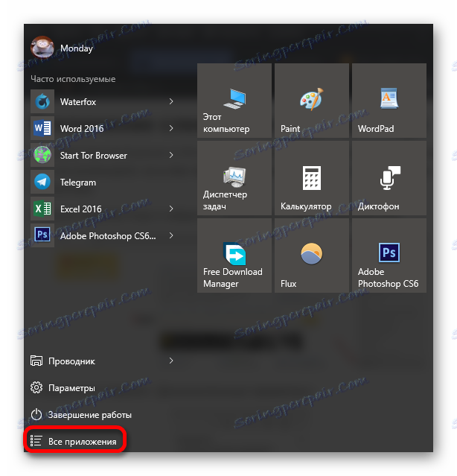Click Adobe Photoshop CS6 icon in list
The image size is (457, 476).
coord(42,235)
